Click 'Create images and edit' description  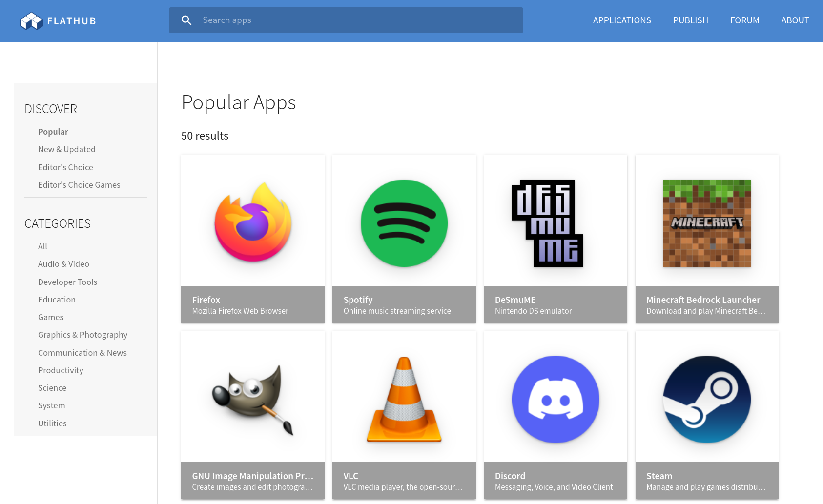tap(252, 487)
